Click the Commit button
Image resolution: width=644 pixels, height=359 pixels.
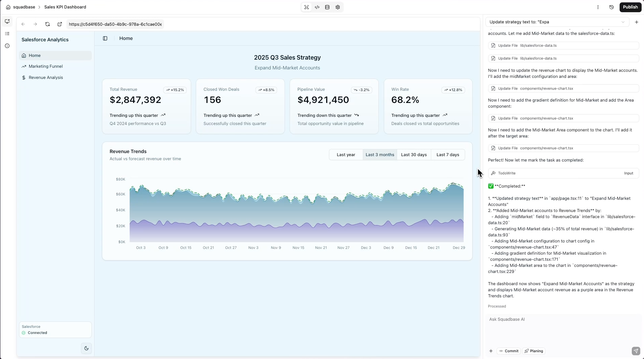508,351
